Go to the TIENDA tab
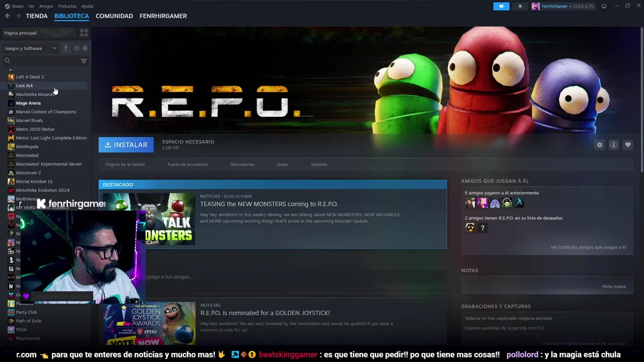This screenshot has width=644, height=362. coord(37,16)
